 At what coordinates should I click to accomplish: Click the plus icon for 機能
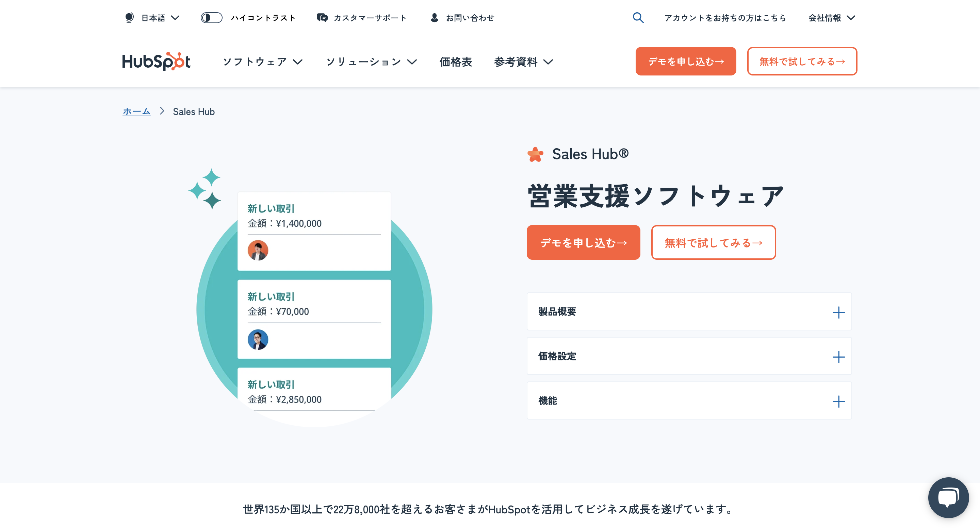click(838, 401)
